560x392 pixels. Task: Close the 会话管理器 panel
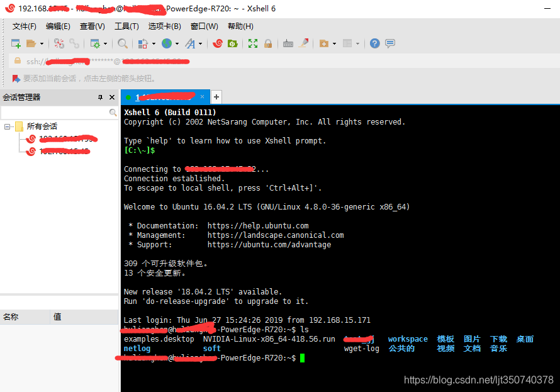coord(112,97)
